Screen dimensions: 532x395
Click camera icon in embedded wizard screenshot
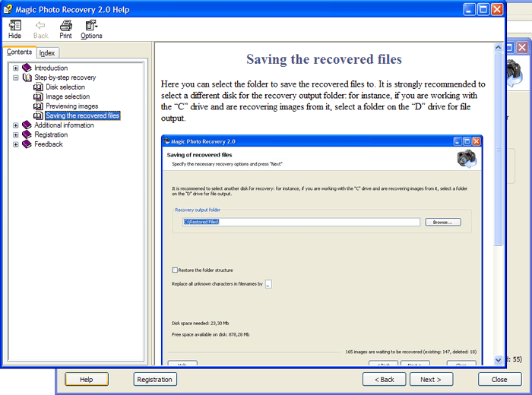click(466, 158)
